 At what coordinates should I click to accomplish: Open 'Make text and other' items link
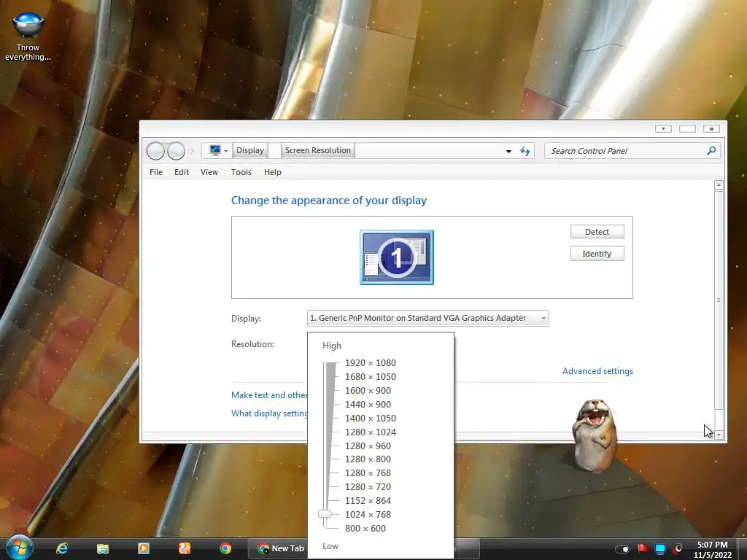point(269,395)
